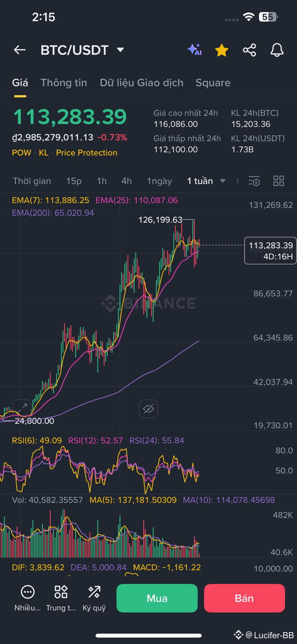The image size is (297, 644).
Task: Tap the MACD: -1,161.22 label
Action: pyautogui.click(x=167, y=567)
